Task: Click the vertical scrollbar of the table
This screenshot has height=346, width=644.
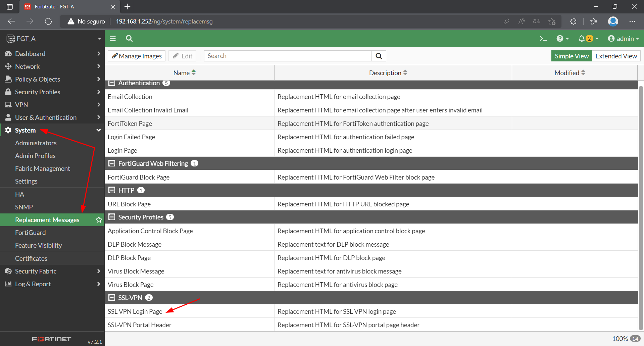Action: point(641,201)
